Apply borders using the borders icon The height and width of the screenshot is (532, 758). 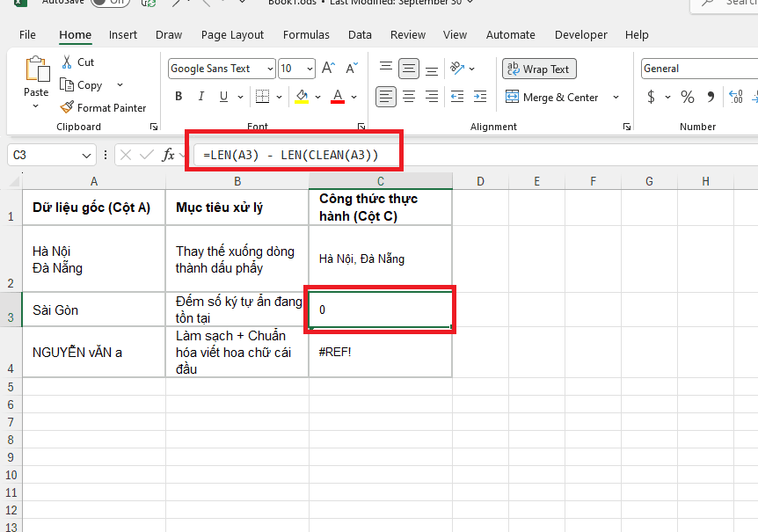[x=263, y=97]
